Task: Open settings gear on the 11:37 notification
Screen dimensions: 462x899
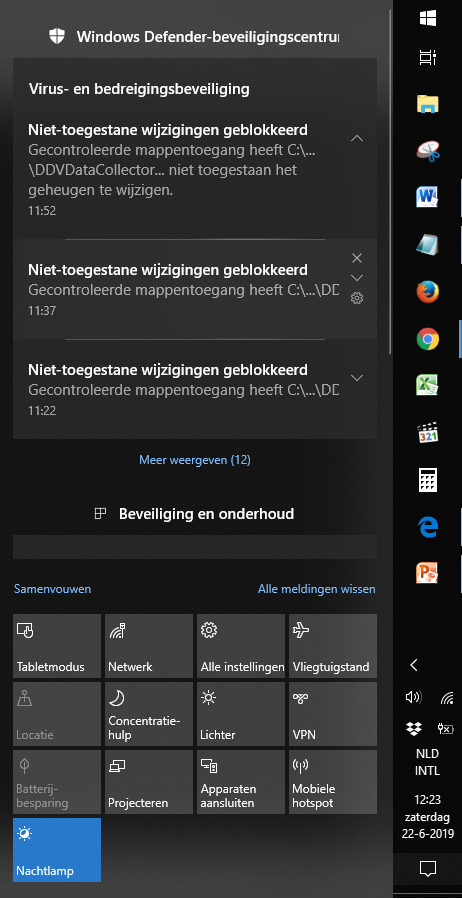Action: click(357, 298)
